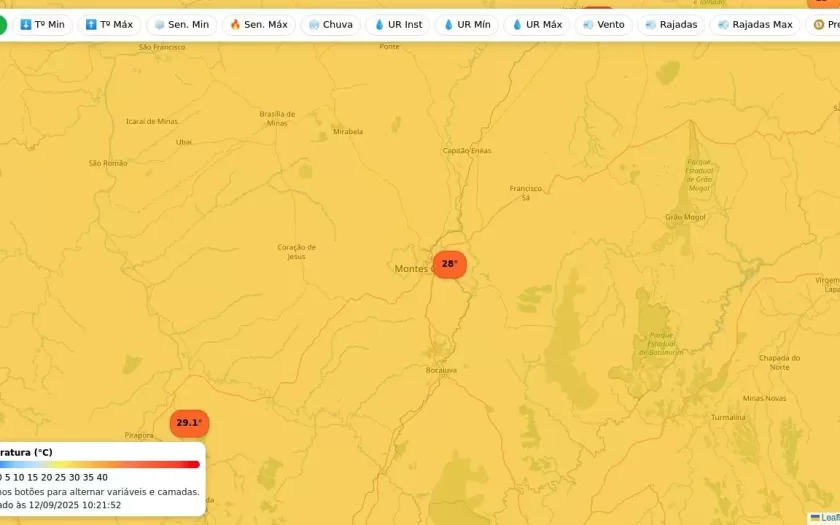Open the Leaflet attribution link

(828, 517)
